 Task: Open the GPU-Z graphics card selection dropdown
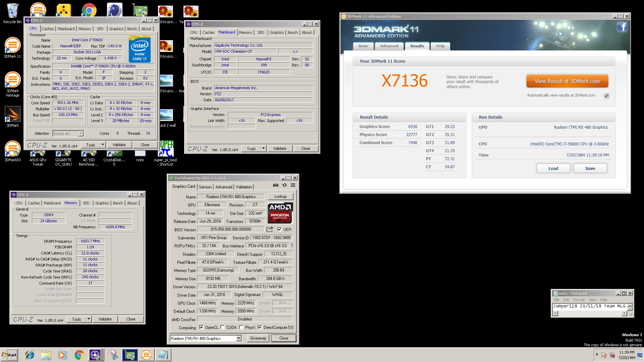(239, 339)
